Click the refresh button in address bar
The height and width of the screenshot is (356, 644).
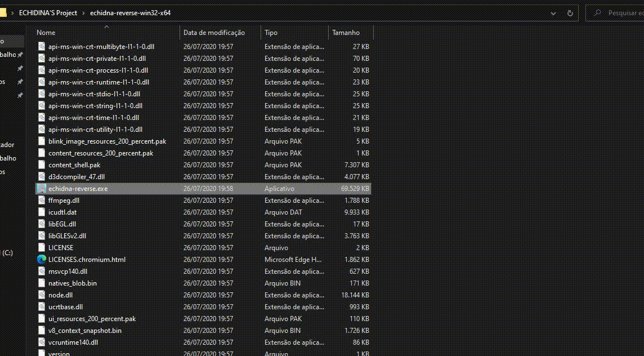coord(570,13)
